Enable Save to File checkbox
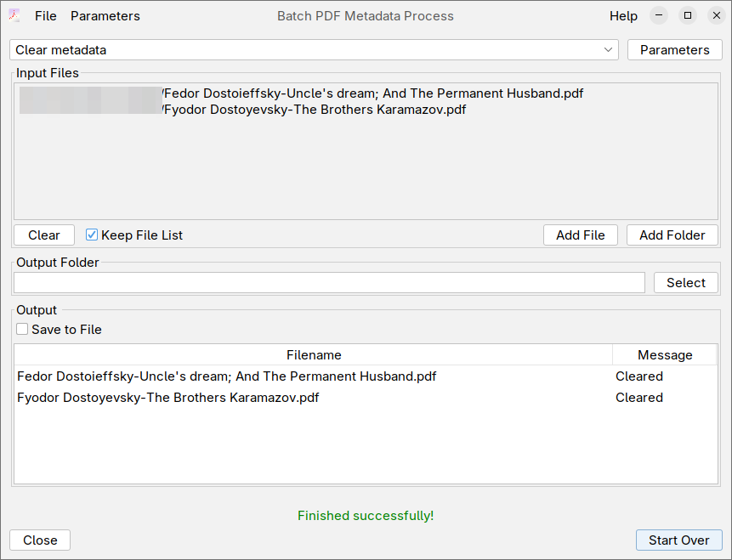Screen dimensions: 732x560 [22, 330]
